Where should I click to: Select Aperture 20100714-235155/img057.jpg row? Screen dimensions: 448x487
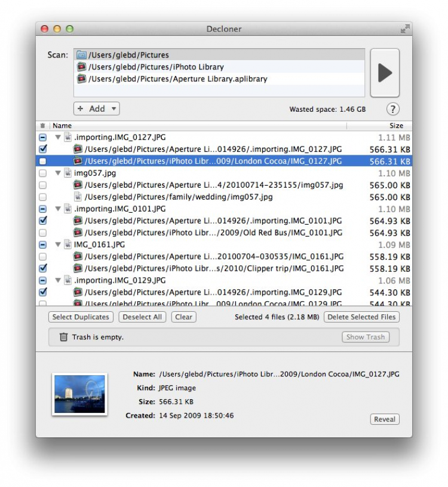224,185
